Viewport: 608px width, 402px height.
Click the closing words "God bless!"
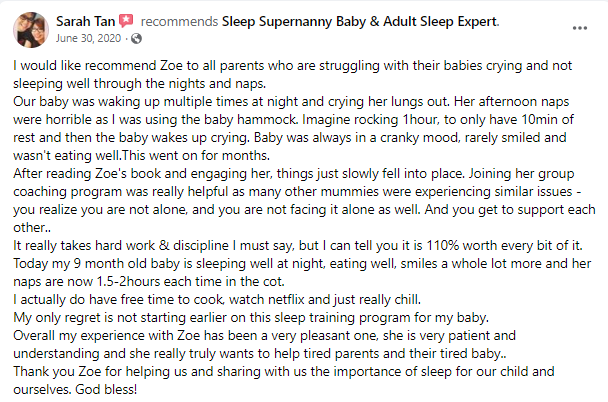click(x=106, y=389)
